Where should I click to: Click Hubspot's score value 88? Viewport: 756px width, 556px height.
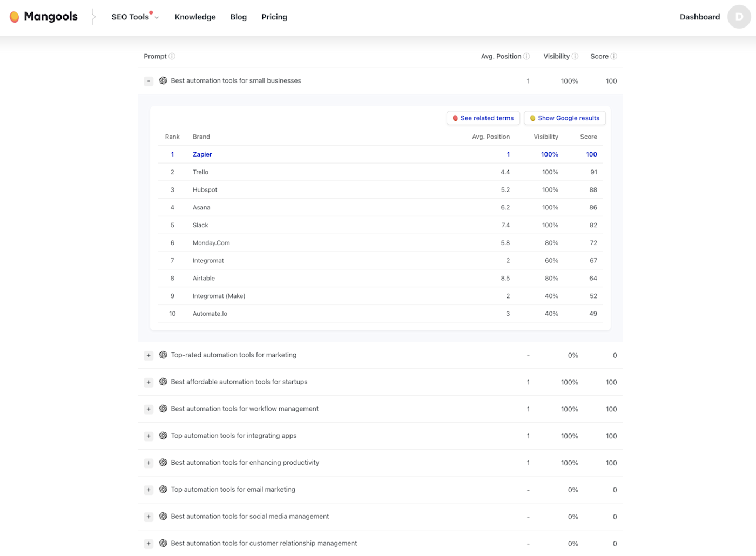pos(593,190)
